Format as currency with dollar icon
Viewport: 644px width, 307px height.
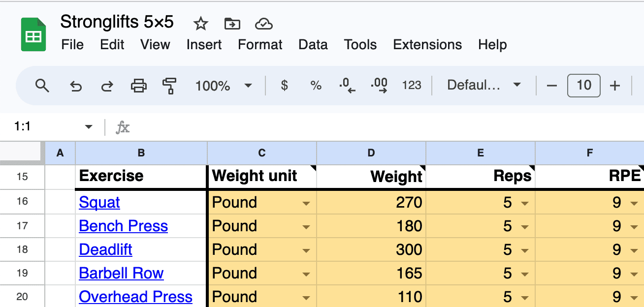pyautogui.click(x=284, y=86)
